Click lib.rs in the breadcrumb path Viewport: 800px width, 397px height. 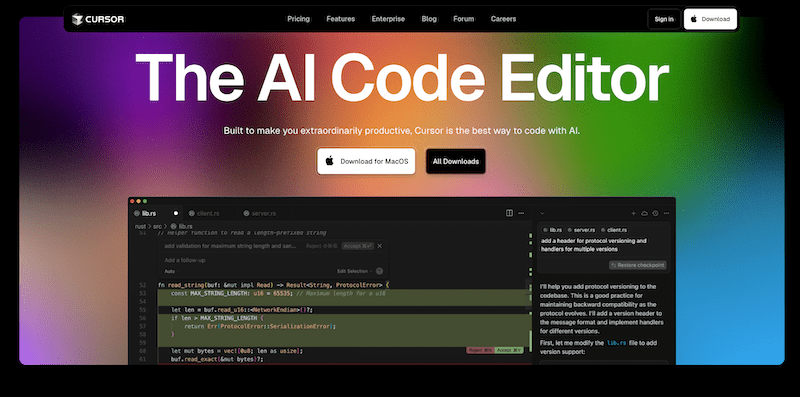[x=182, y=226]
